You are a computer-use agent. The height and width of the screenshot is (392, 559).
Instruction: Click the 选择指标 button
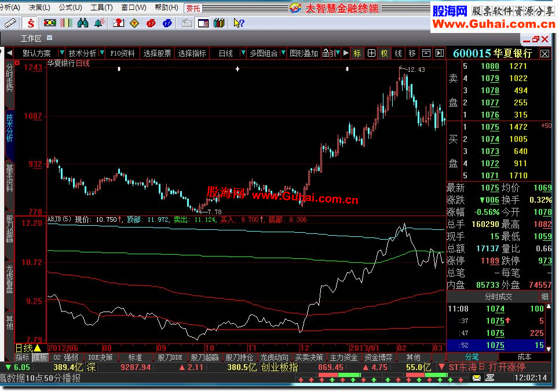pyautogui.click(x=192, y=53)
